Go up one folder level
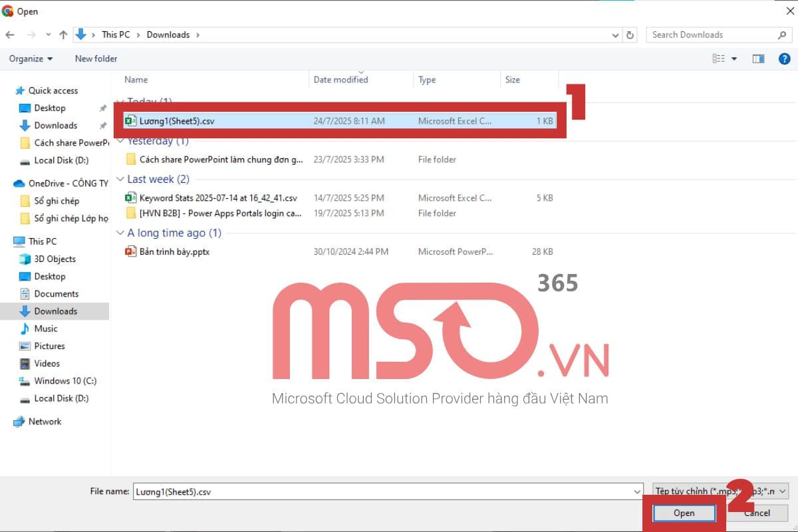The width and height of the screenshot is (798, 532). [63, 35]
